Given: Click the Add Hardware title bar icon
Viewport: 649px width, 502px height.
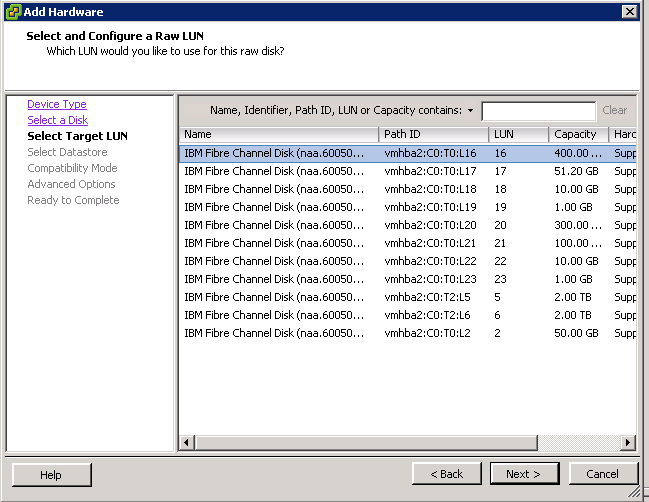Looking at the screenshot, I should [13, 12].
